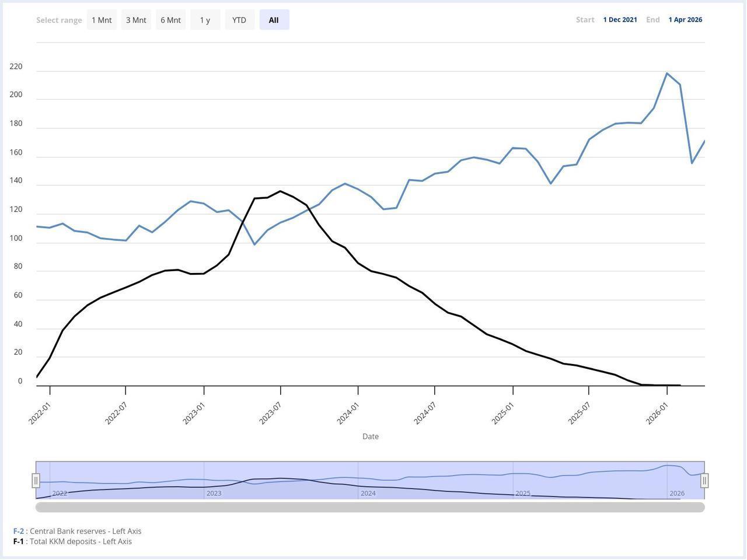Select the 3 Mnt range option

(136, 19)
